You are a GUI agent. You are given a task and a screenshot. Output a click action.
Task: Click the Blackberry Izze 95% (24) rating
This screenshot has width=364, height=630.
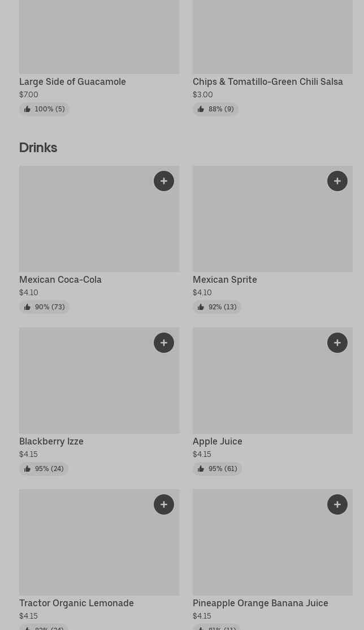[x=44, y=469]
